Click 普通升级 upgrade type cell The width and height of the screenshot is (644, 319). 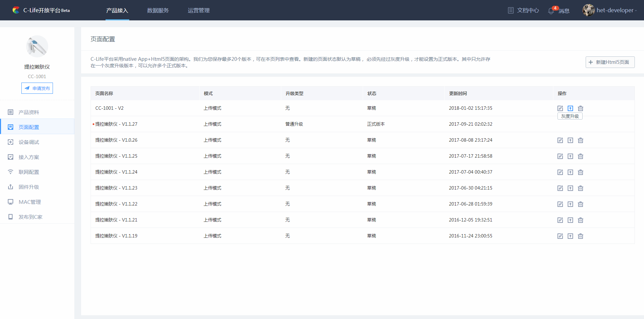click(x=294, y=124)
